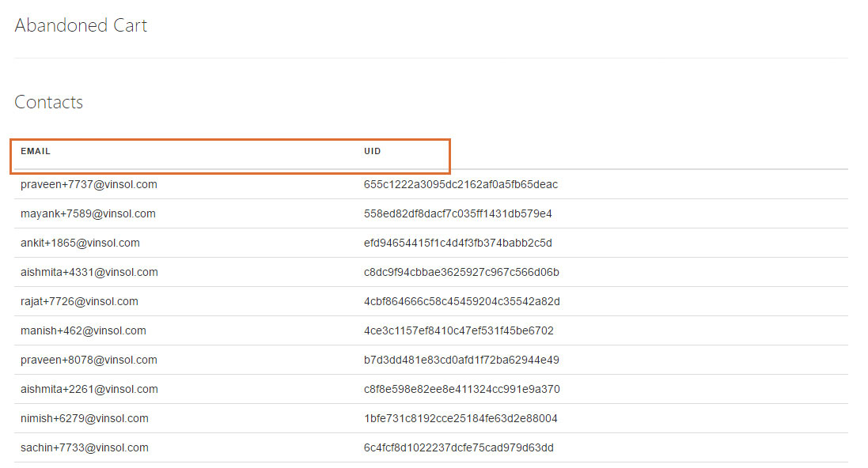Select UID 558ed82df8dacf7c035ff1431db579e4
Screen dimensions: 868x468
[x=458, y=213]
